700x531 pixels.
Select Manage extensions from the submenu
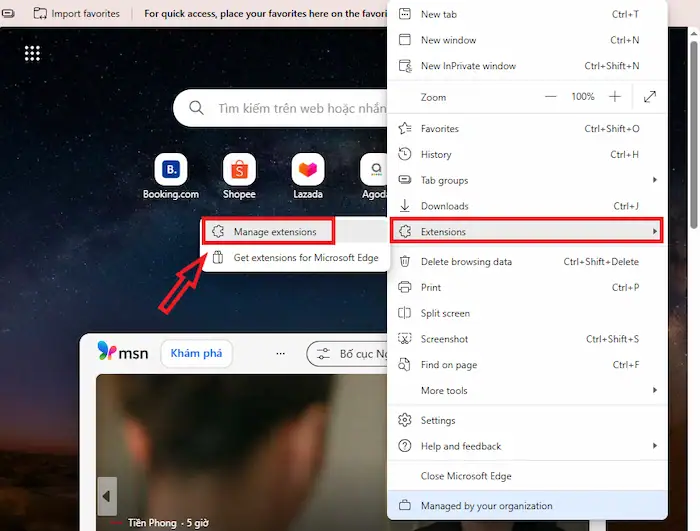pos(274,232)
